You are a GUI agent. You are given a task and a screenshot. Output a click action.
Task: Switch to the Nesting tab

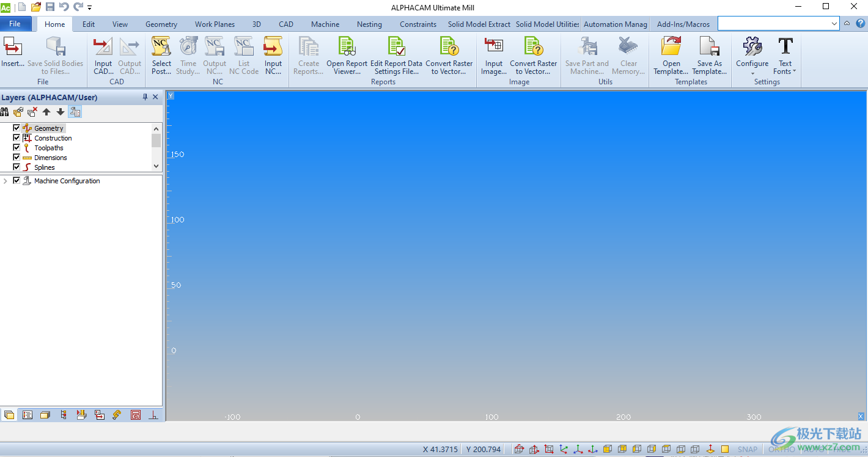[x=369, y=24]
